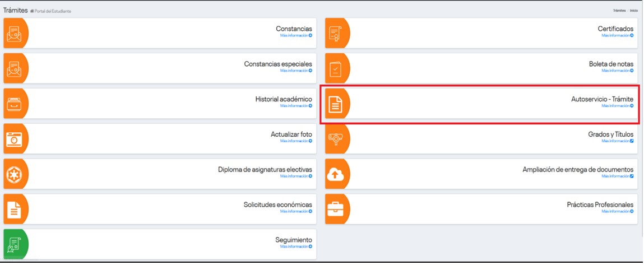Click 'Más información' under Grados y Títulos

click(617, 141)
